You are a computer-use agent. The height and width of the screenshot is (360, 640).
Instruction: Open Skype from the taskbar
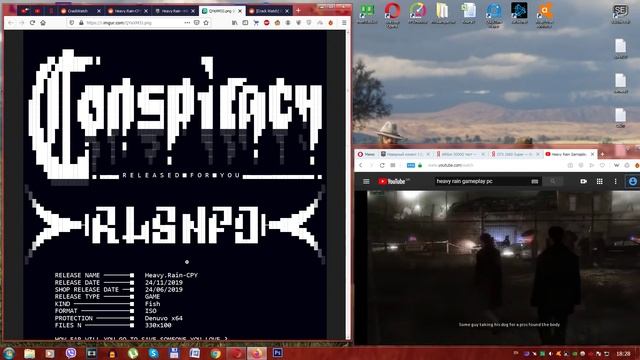[x=154, y=353]
